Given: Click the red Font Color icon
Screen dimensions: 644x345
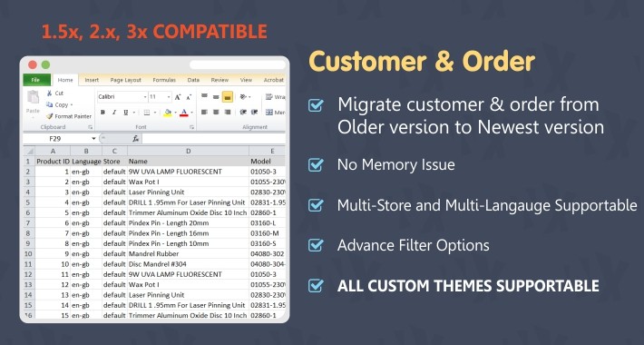Looking at the screenshot, I should [183, 113].
